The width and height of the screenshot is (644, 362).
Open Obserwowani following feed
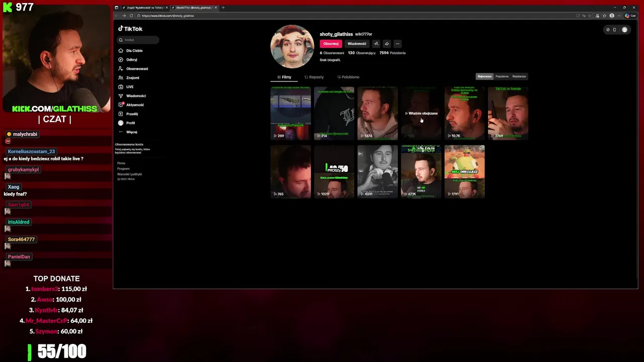tap(133, 69)
